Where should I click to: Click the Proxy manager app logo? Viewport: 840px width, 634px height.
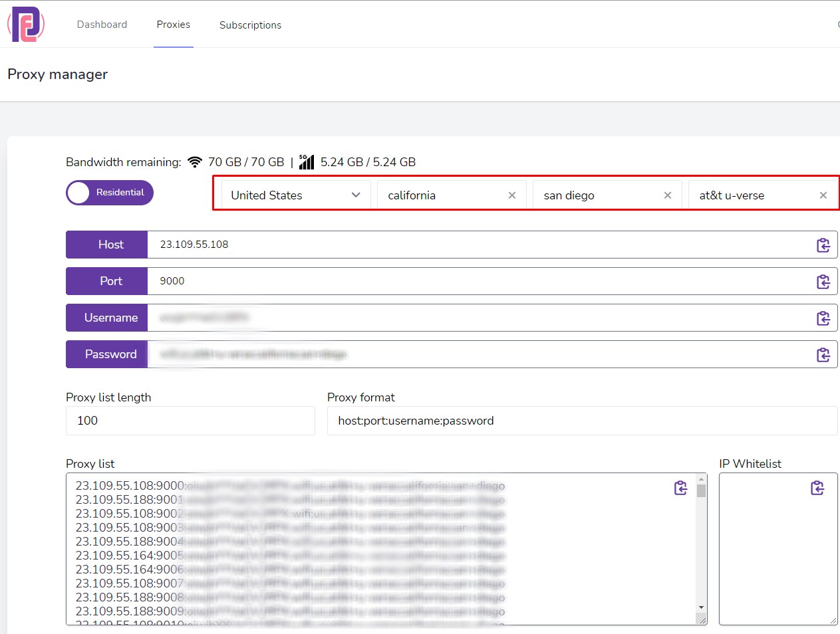tap(27, 24)
